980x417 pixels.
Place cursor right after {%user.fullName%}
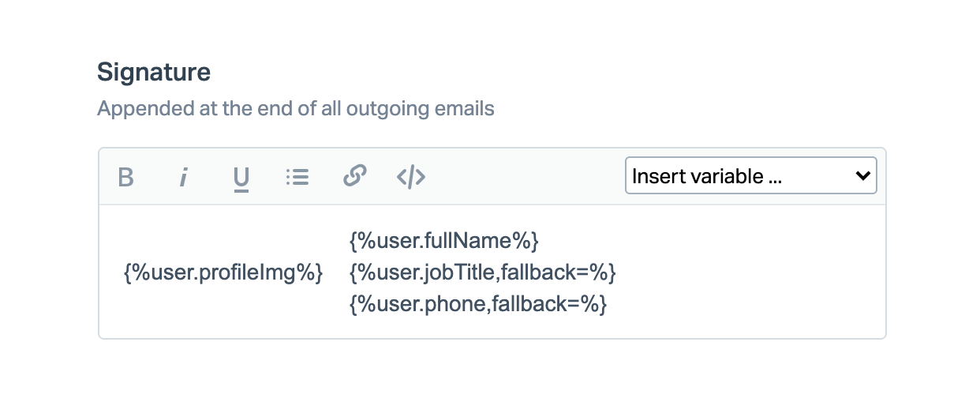[x=540, y=240]
